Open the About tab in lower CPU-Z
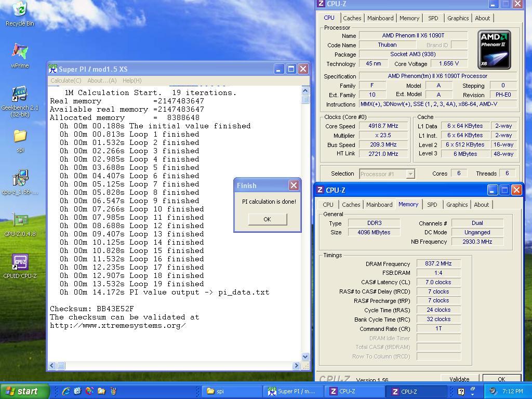The height and width of the screenshot is (399, 532). (x=481, y=205)
